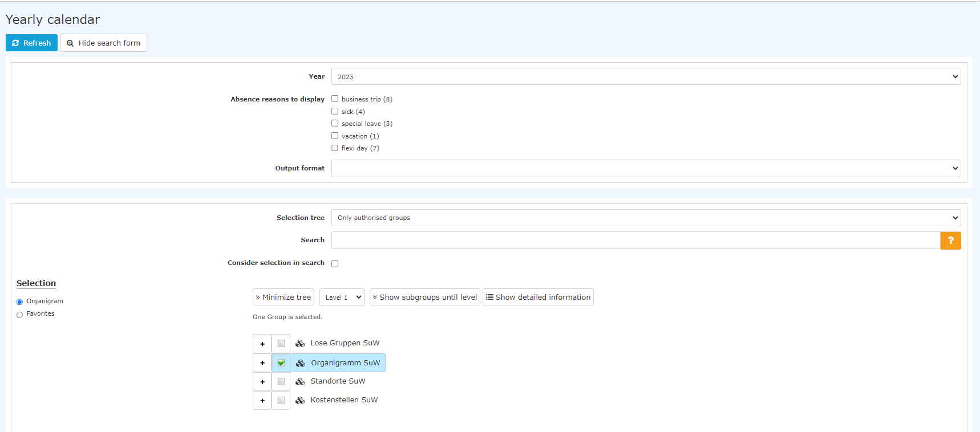Check the special leave (3) checkbox
The width and height of the screenshot is (980, 432).
[335, 123]
